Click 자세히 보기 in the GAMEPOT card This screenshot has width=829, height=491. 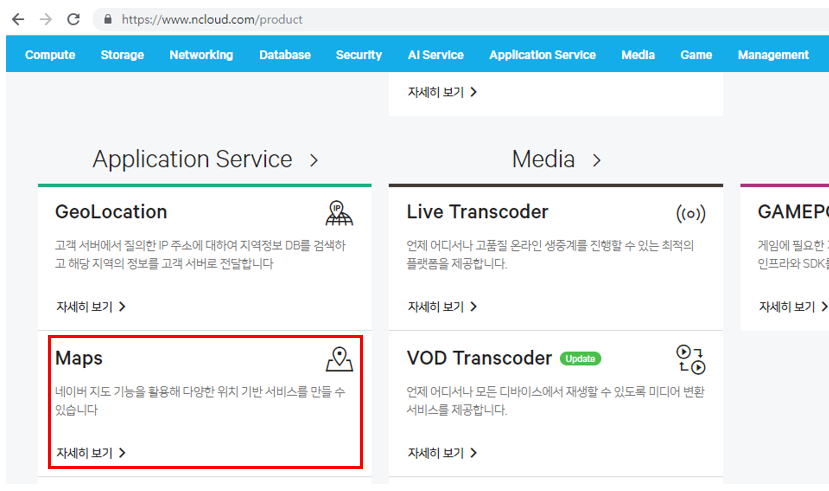793,307
